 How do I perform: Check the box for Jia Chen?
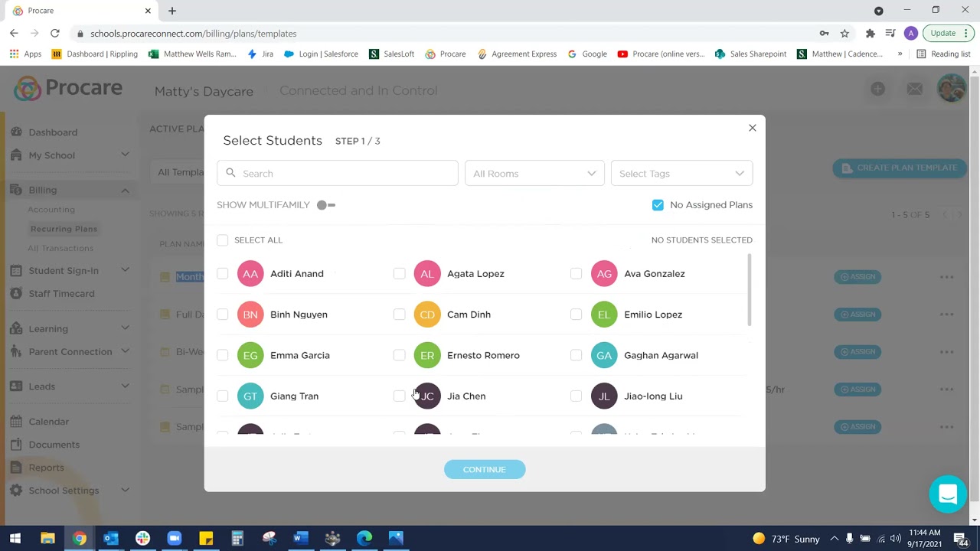(x=399, y=396)
